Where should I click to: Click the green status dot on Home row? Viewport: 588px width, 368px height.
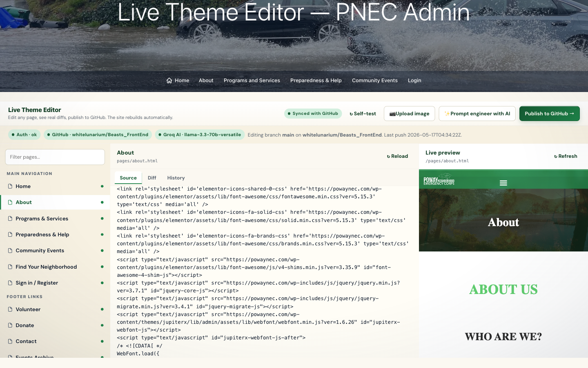pyautogui.click(x=102, y=186)
